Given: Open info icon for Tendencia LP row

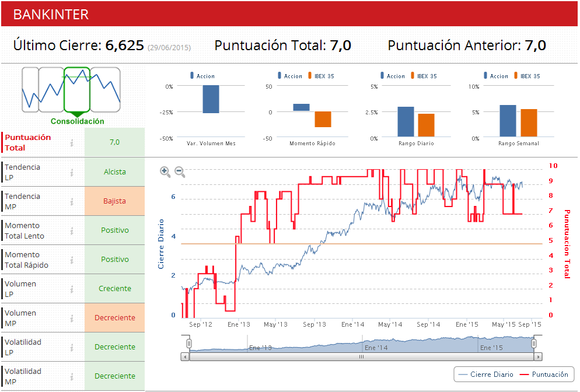Looking at the screenshot, I should point(72,172).
